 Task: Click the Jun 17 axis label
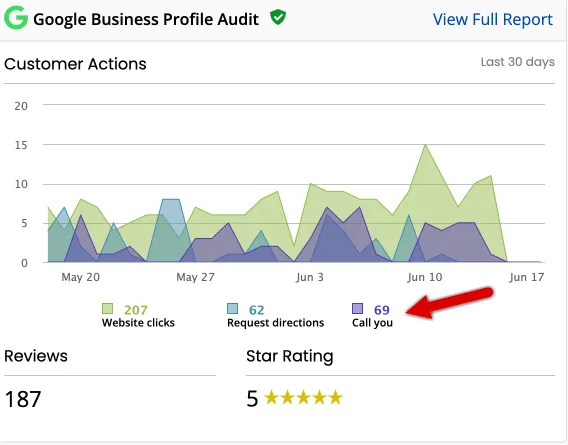coord(527,277)
